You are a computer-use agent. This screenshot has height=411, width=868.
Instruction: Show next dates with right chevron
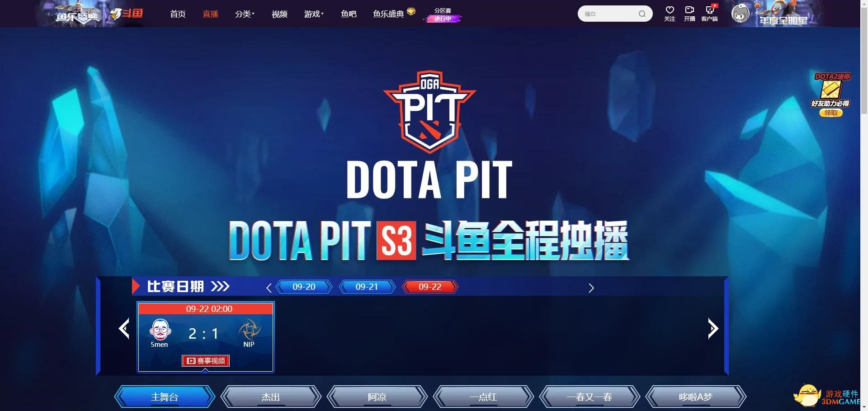(x=591, y=288)
